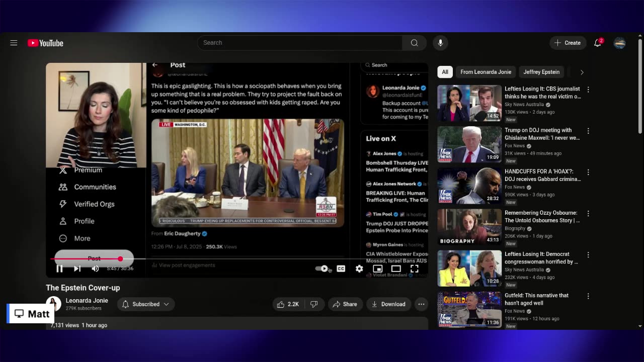
Task: Click the 279K subscribers text
Action: [84, 309]
